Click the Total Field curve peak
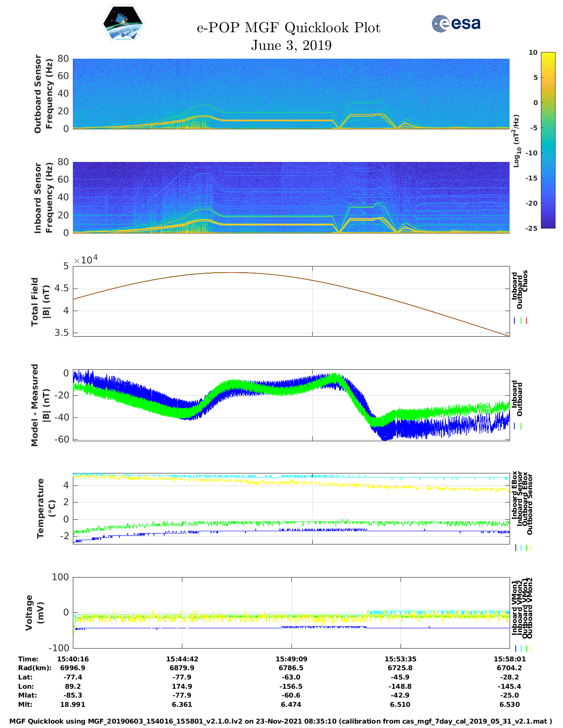Viewport: 563px width, 728px height. 232,273
